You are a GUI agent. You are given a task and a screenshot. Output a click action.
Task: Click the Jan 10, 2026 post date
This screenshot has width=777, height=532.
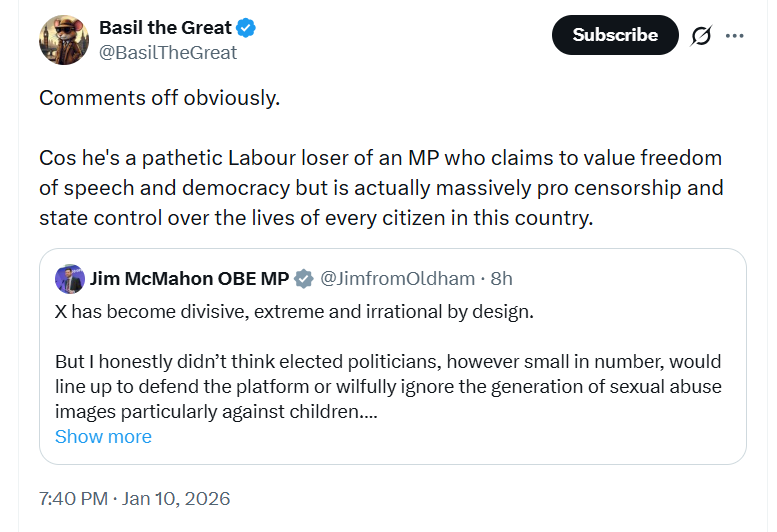tap(176, 498)
